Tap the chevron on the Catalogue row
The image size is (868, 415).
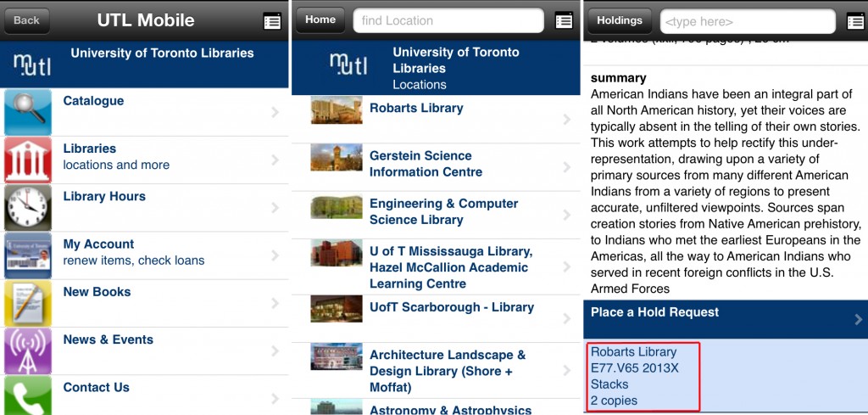pyautogui.click(x=275, y=112)
